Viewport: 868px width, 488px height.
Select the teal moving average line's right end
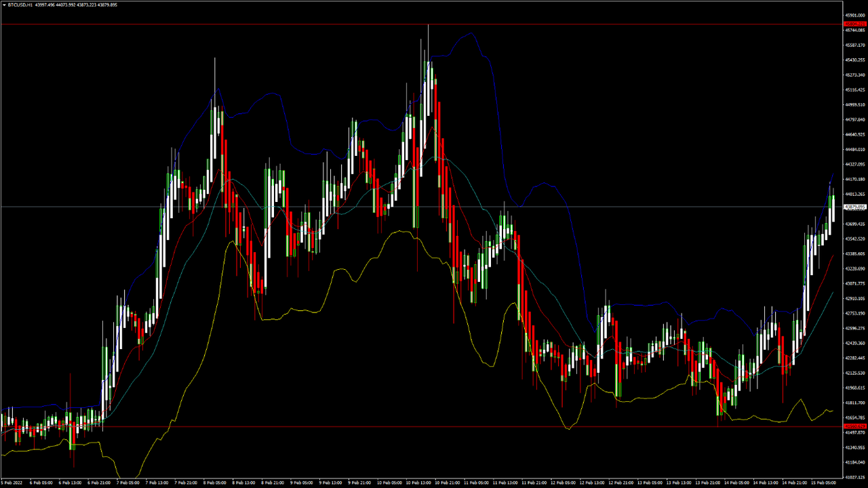[x=831, y=293]
